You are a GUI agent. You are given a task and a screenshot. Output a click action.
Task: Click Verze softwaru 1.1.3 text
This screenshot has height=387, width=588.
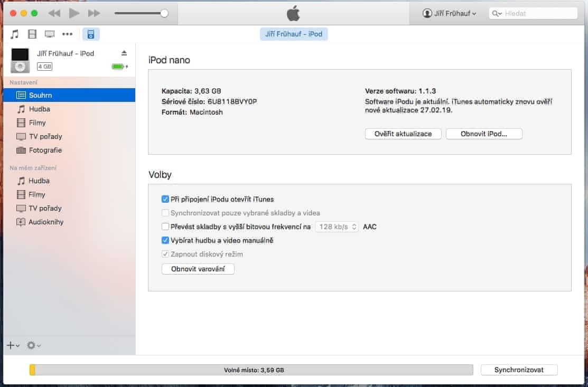[400, 91]
